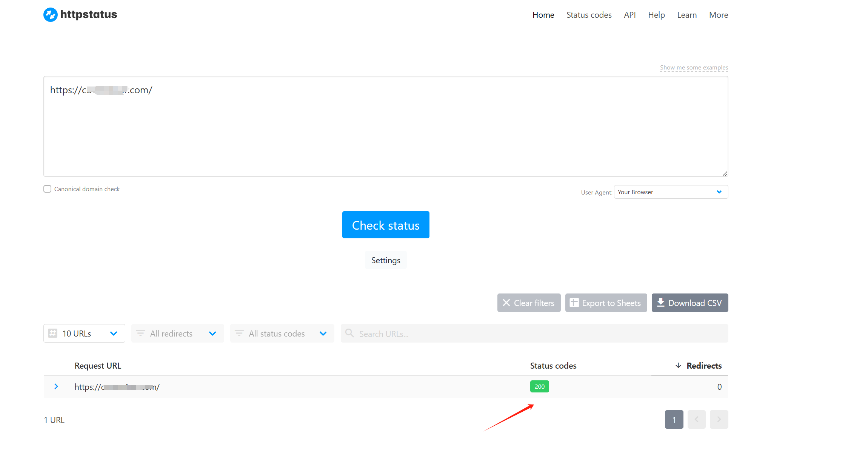
Task: Click the Clear filters X icon
Action: 506,303
